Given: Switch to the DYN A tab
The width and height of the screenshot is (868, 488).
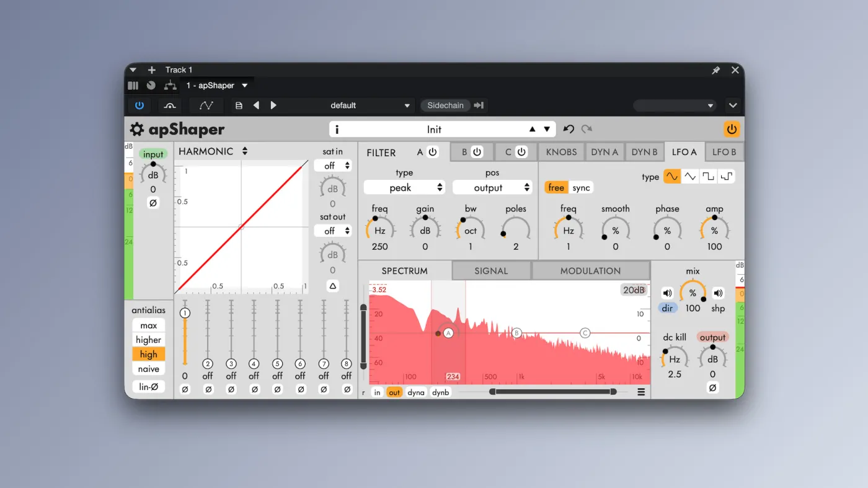Looking at the screenshot, I should click(x=604, y=152).
